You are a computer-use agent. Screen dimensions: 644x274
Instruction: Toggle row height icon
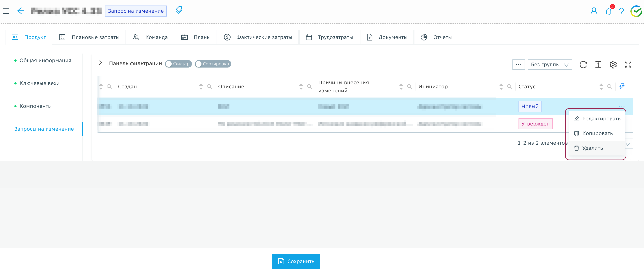(598, 65)
